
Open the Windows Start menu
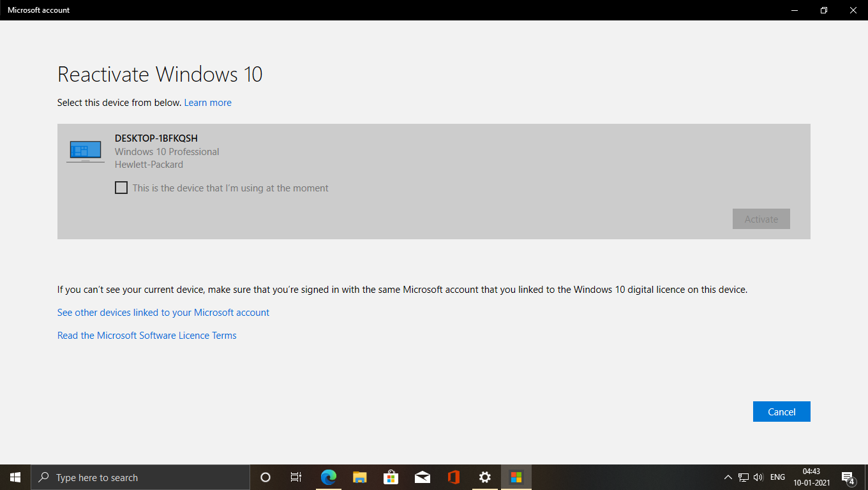point(15,477)
